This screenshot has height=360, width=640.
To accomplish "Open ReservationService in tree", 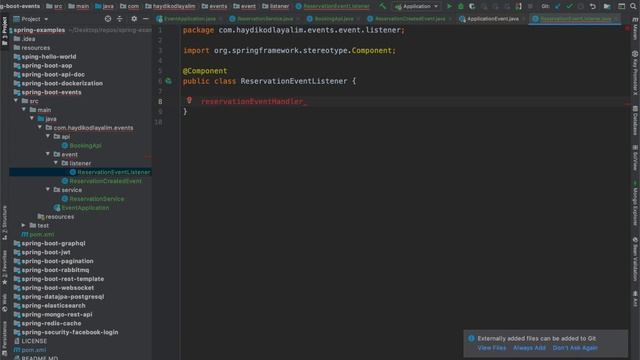I will 93,199.
